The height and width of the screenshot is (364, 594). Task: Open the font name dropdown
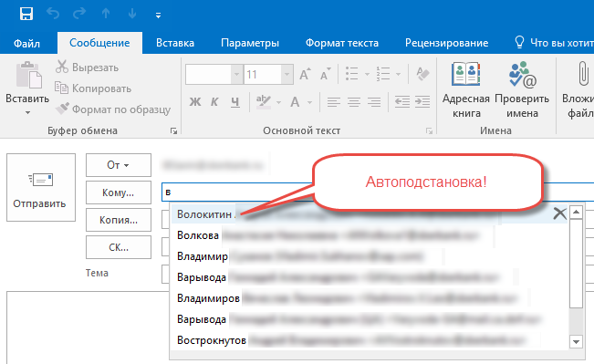point(236,74)
